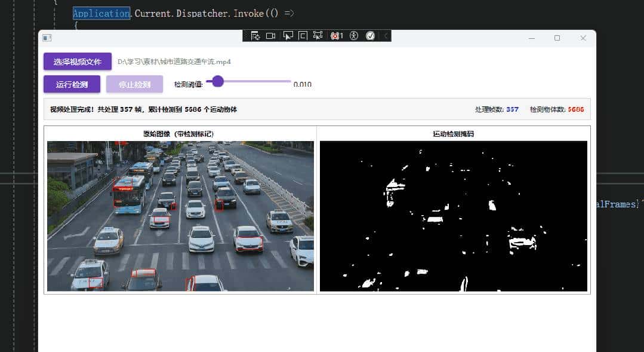Viewport: 644px width, 352px height.
Task: Click the 检测阈值 slider thumb
Action: [x=218, y=81]
